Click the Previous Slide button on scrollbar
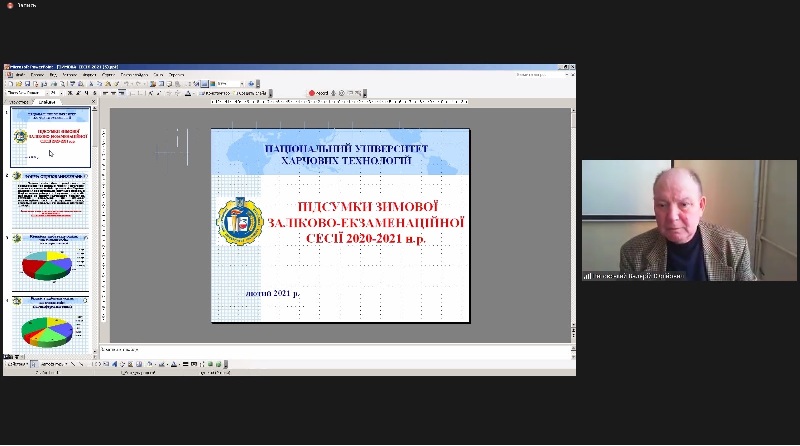The width and height of the screenshot is (800, 446). pyautogui.click(x=573, y=331)
